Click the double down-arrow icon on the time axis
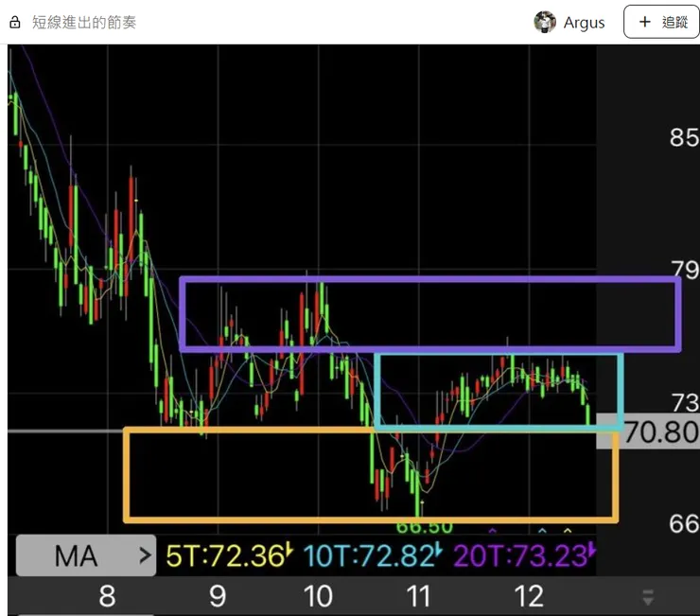 pyautogui.click(x=648, y=597)
